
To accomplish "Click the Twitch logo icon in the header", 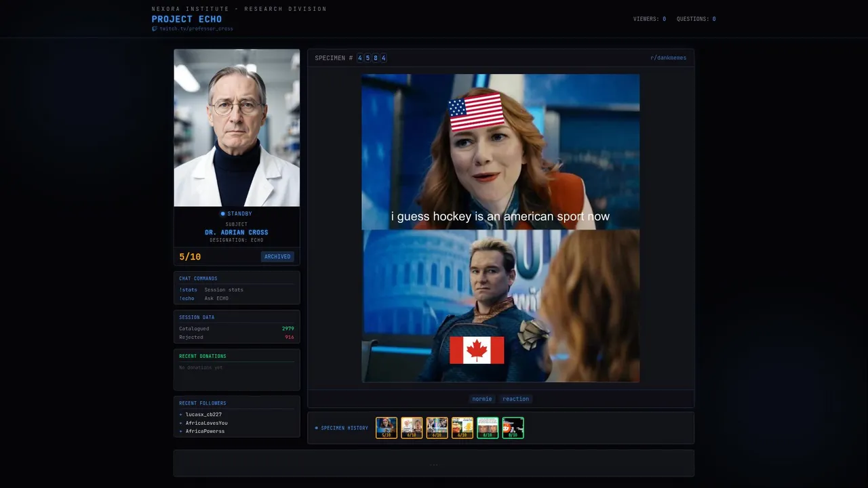I will pos(155,28).
